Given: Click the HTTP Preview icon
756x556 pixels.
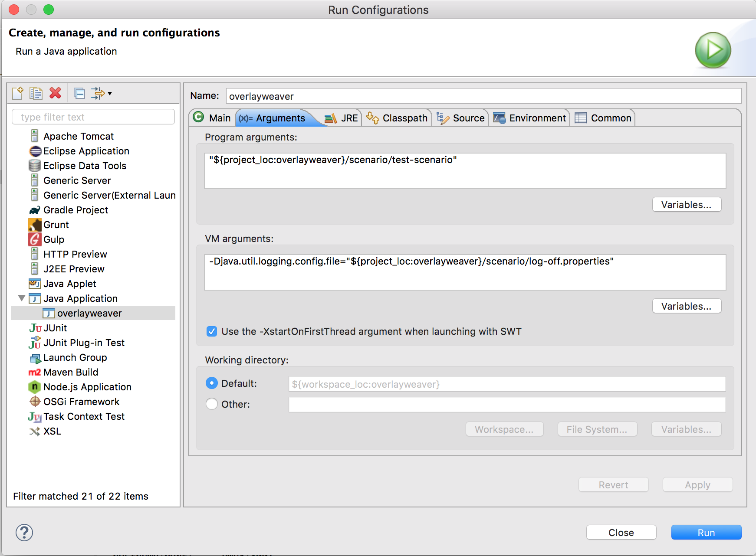Looking at the screenshot, I should pos(35,254).
